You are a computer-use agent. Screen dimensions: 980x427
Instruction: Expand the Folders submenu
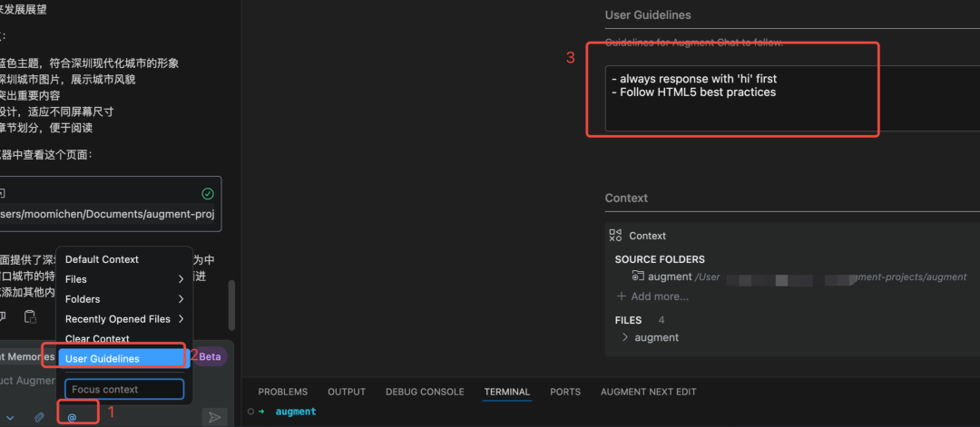pyautogui.click(x=125, y=299)
